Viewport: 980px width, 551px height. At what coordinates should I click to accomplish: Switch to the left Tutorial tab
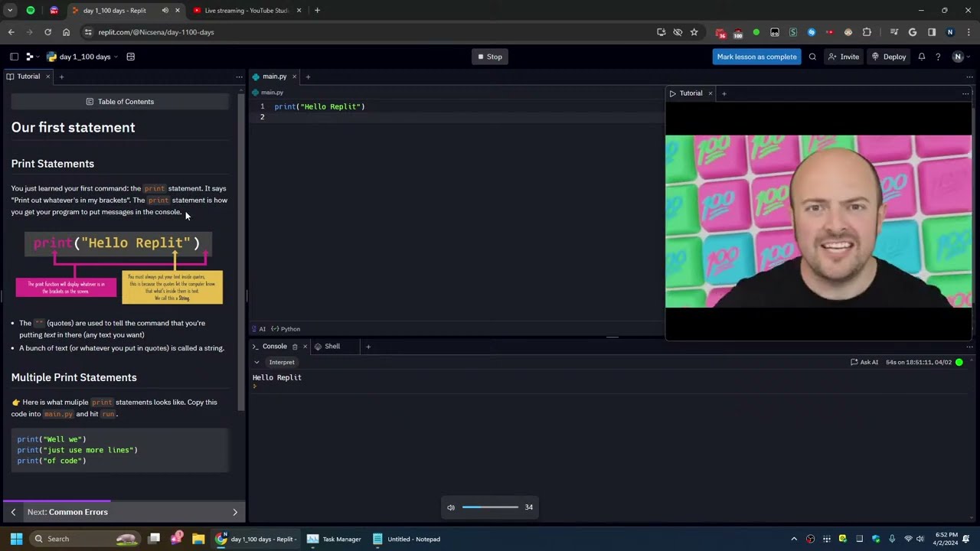23,77
